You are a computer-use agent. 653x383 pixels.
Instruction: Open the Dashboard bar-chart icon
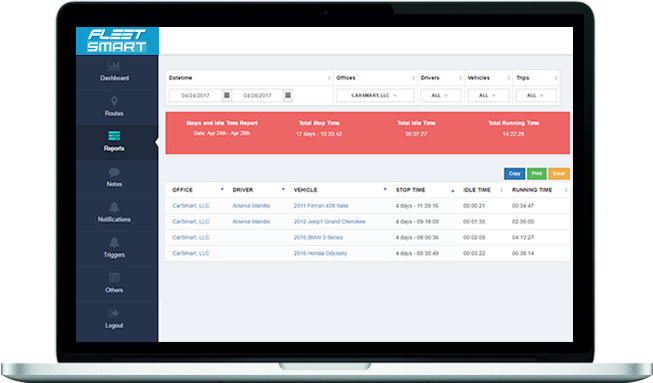pyautogui.click(x=114, y=66)
